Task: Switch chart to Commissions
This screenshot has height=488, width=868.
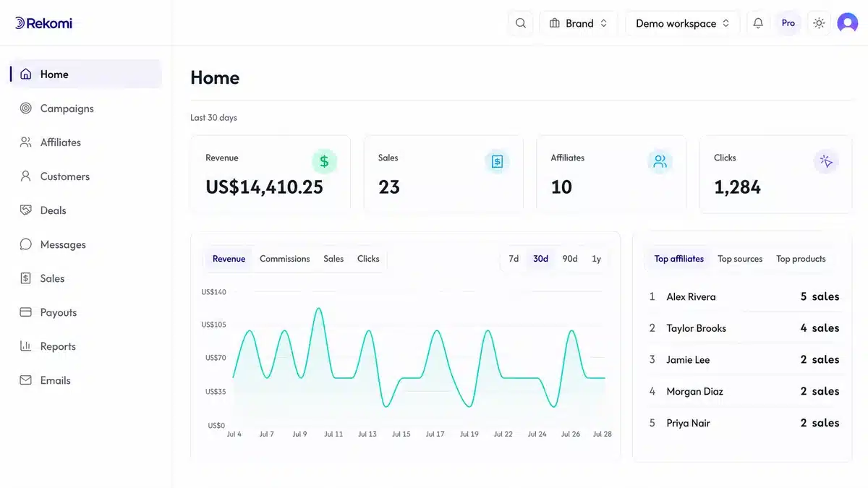Action: (285, 259)
